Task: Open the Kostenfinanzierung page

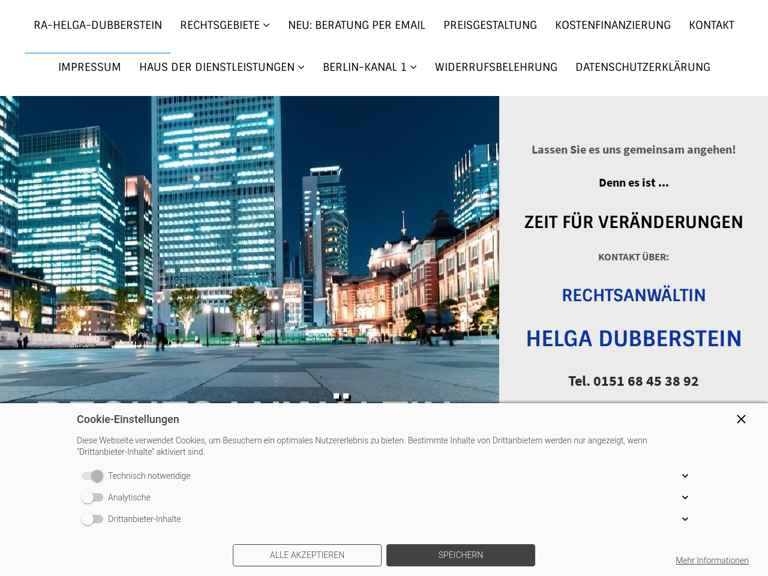Action: (x=613, y=25)
